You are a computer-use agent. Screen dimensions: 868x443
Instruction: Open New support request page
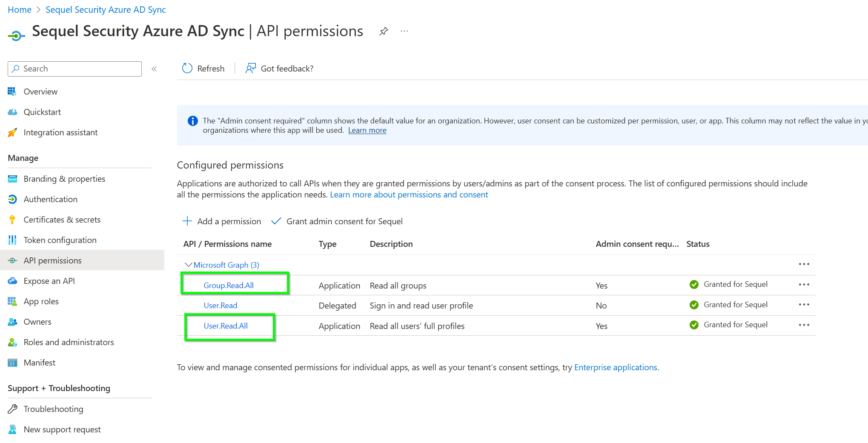point(62,429)
